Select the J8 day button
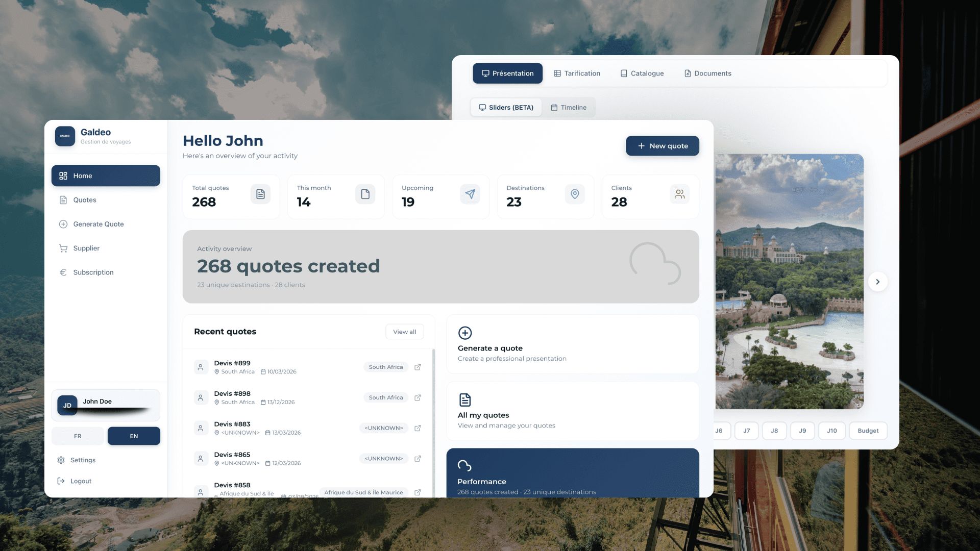980x551 pixels. coord(774,431)
